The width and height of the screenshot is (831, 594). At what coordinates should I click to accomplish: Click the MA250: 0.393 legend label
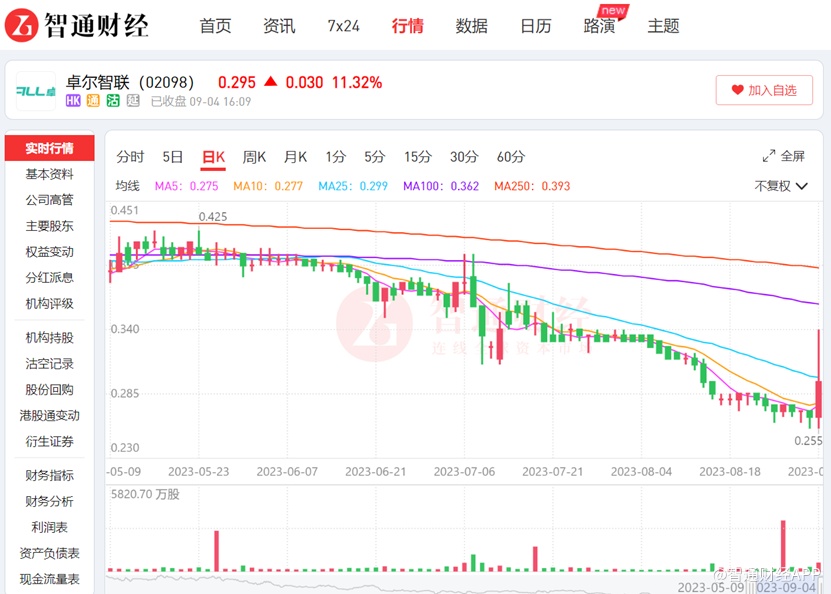pos(532,186)
